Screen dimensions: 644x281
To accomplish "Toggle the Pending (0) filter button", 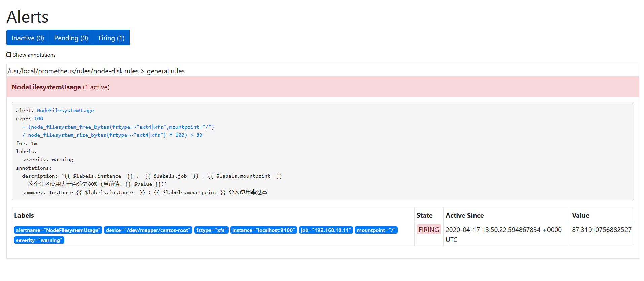I will 71,38.
